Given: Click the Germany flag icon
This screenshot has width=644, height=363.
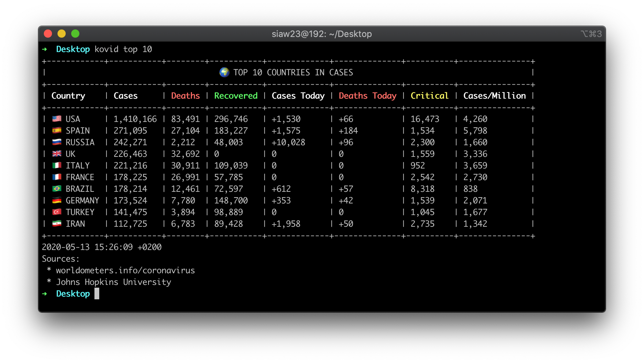Looking at the screenshot, I should pos(57,200).
